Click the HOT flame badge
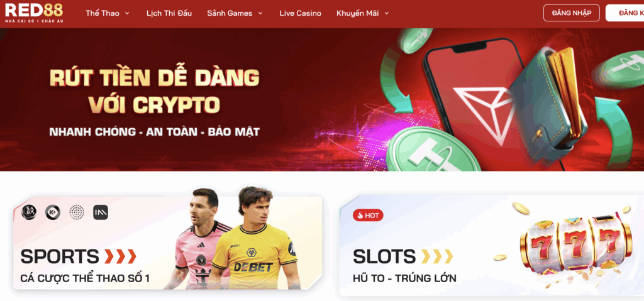The image size is (644, 301). [367, 215]
